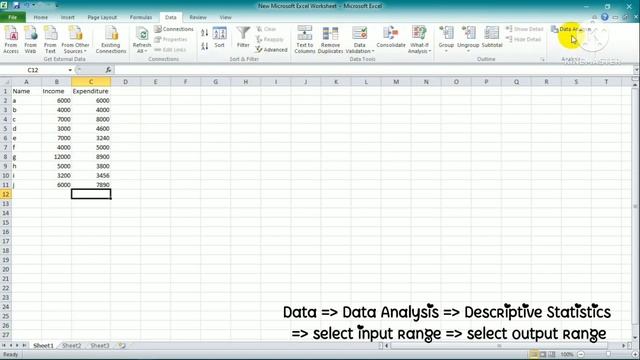Switch to the Review tab
This screenshot has width=640, height=360.
pos(198,17)
